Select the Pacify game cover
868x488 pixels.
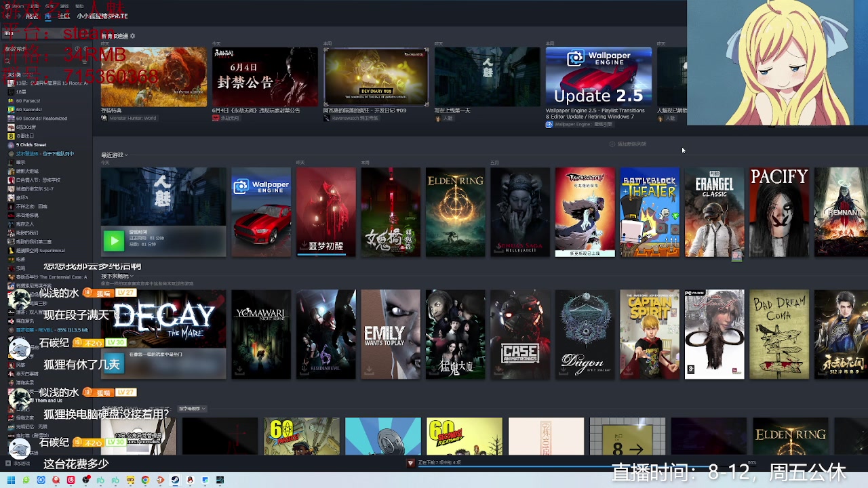click(x=779, y=212)
